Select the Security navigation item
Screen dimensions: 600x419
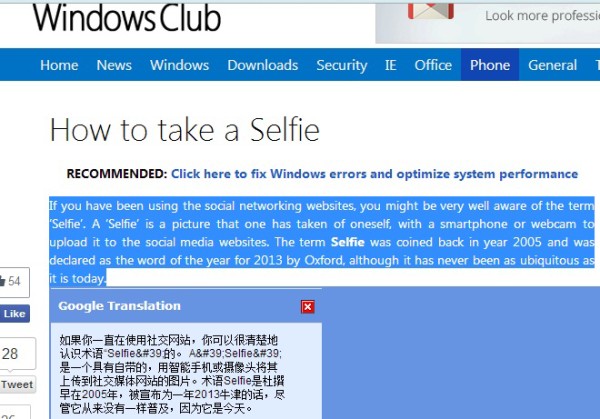[x=342, y=65]
